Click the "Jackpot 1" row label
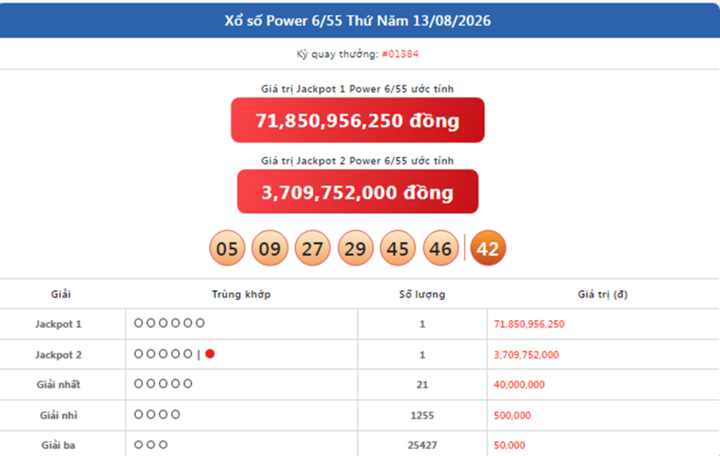 pyautogui.click(x=58, y=324)
